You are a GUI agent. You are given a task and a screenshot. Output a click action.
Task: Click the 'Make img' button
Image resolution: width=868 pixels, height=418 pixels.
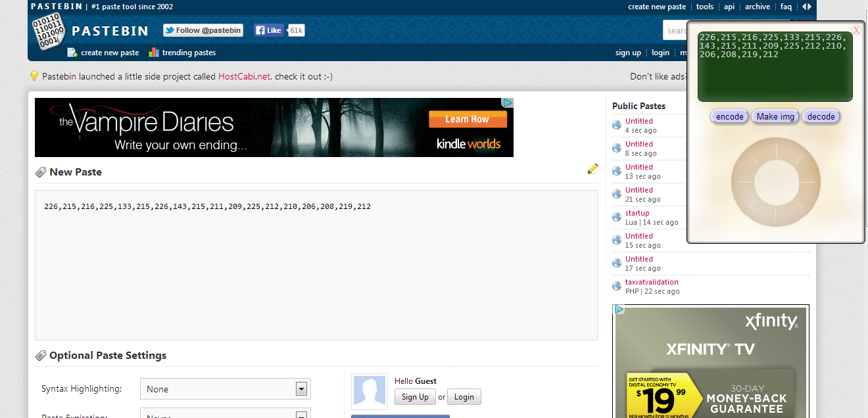point(775,116)
